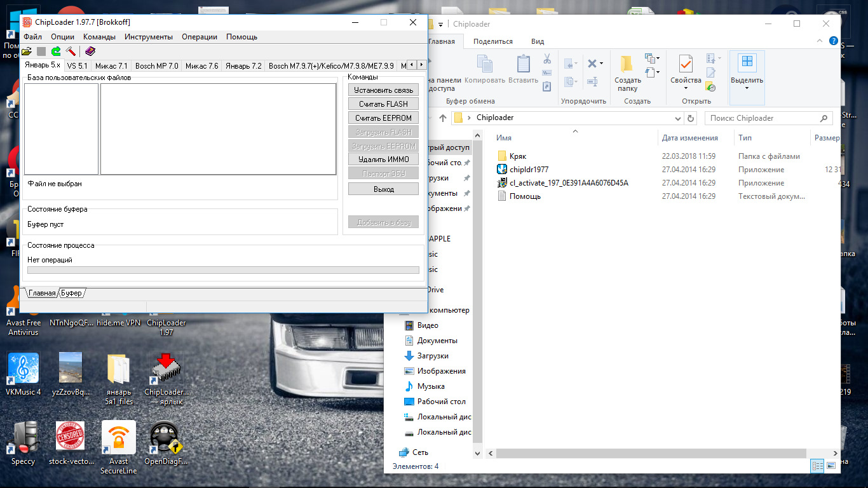
Task: Expand the Explorer address bar history dropdown
Action: [x=678, y=118]
